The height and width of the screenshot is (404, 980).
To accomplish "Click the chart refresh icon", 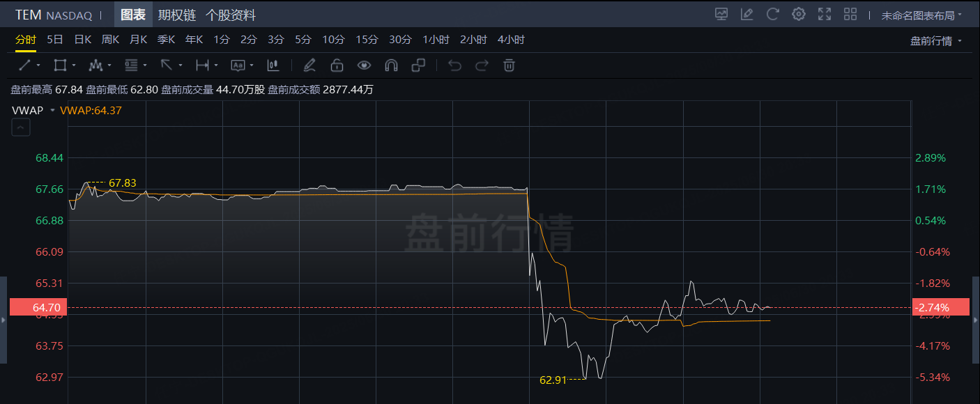I will point(772,14).
